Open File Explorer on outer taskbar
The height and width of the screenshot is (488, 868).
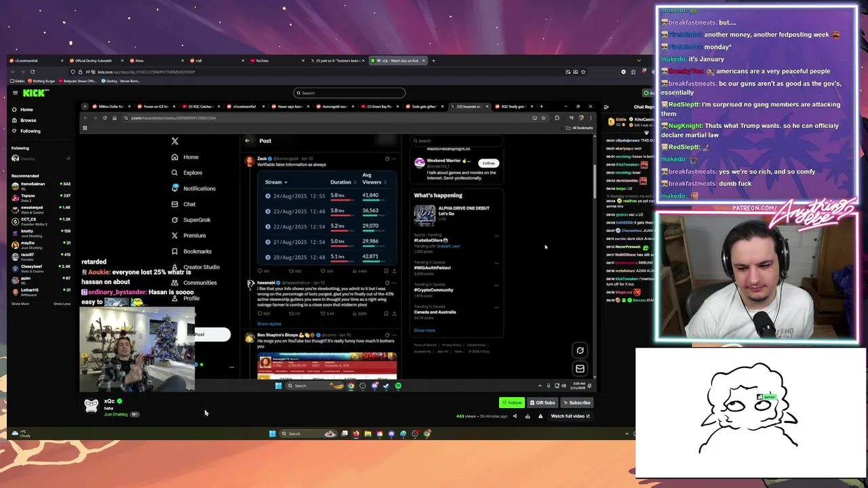click(x=368, y=434)
